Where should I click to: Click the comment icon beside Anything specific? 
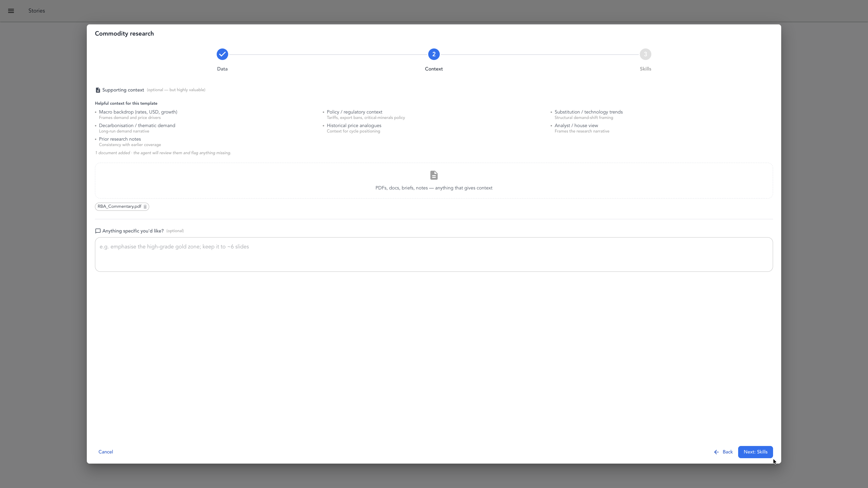(98, 231)
